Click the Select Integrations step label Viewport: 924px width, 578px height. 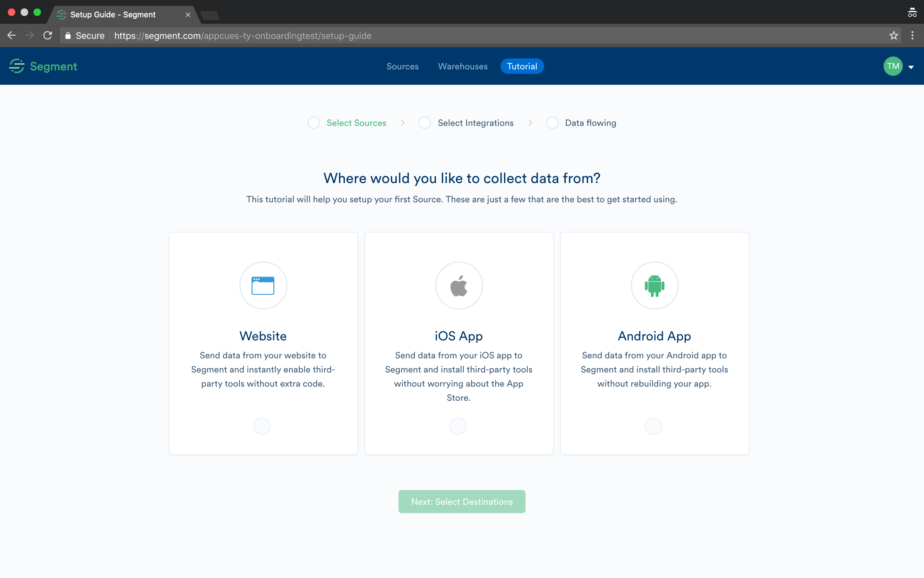point(475,123)
